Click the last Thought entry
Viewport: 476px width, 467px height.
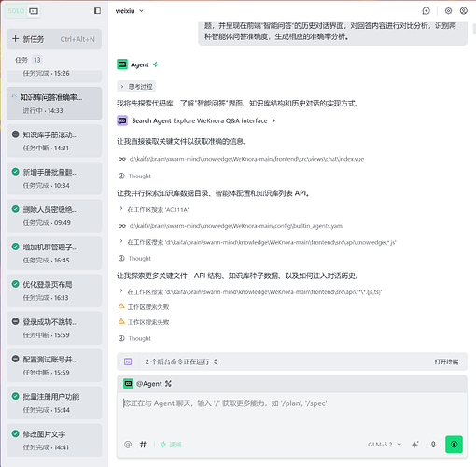point(134,338)
